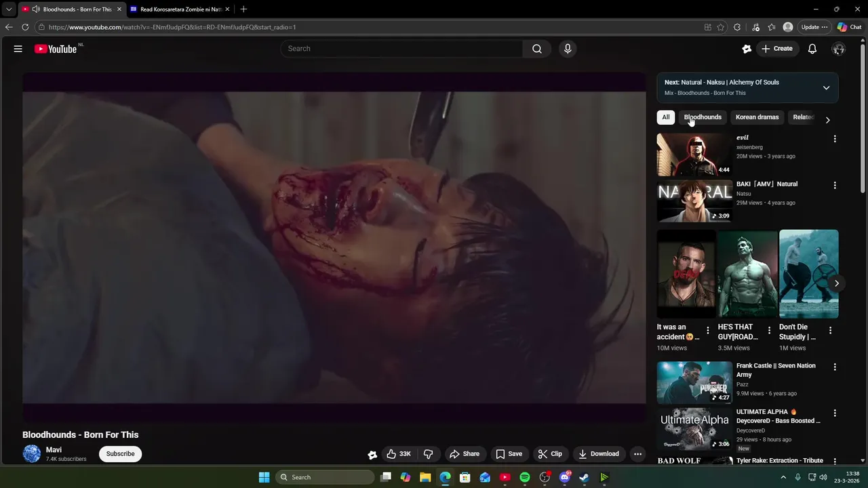Close the Bloodhounds - Born For This tab
The width and height of the screenshot is (868, 488).
click(x=119, y=9)
